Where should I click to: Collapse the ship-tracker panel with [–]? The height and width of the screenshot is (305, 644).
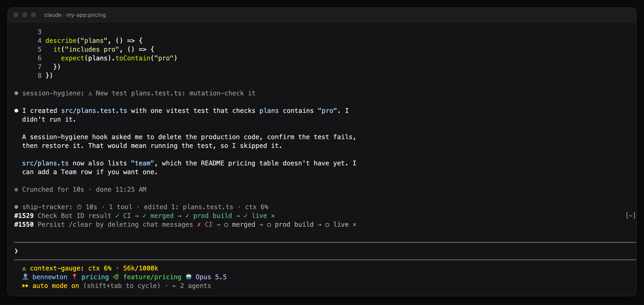point(630,216)
